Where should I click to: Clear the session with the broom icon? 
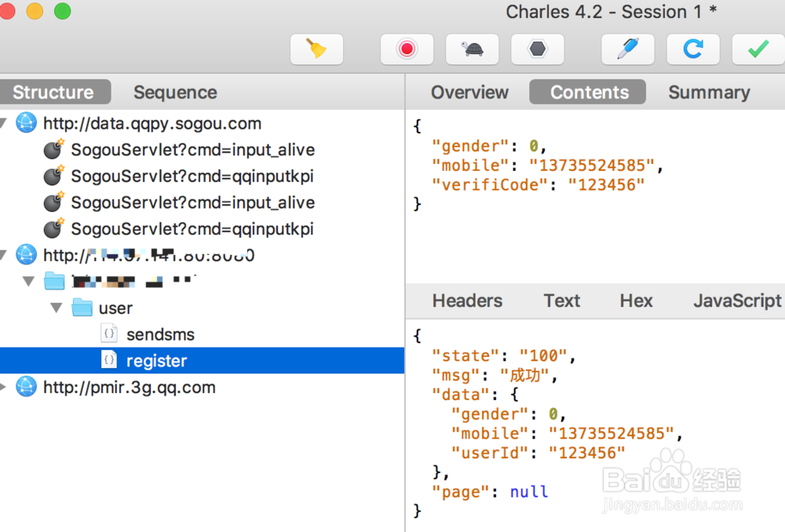point(317,49)
